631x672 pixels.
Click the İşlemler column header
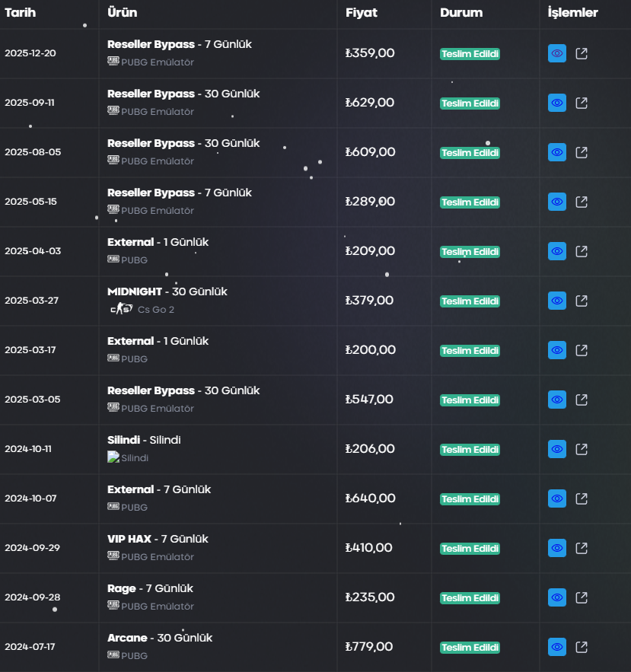(x=572, y=12)
